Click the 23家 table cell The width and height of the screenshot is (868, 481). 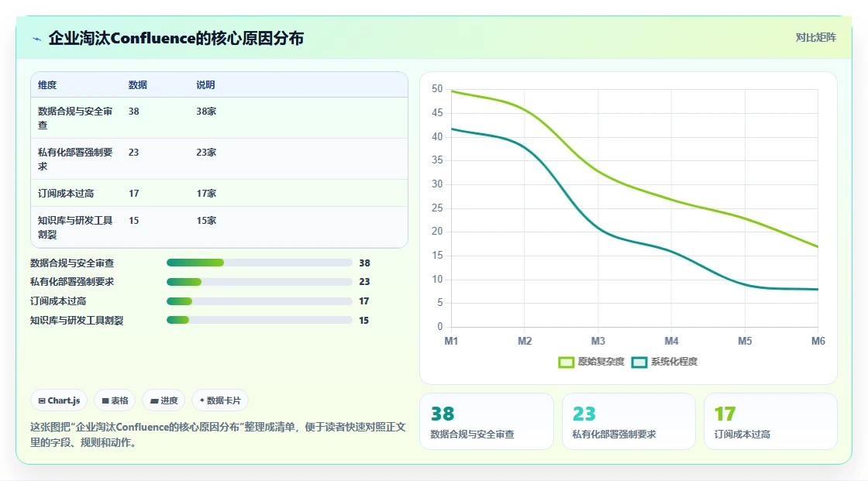206,153
